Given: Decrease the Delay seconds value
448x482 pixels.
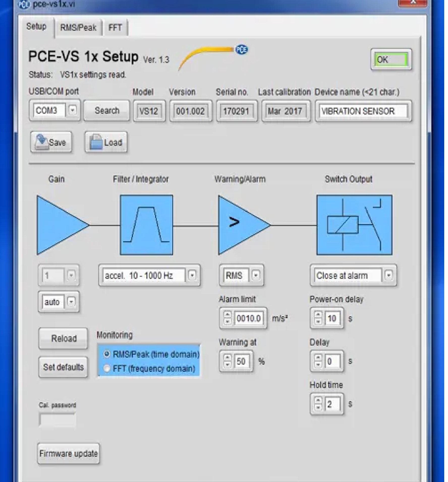Looking at the screenshot, I should pyautogui.click(x=318, y=364).
